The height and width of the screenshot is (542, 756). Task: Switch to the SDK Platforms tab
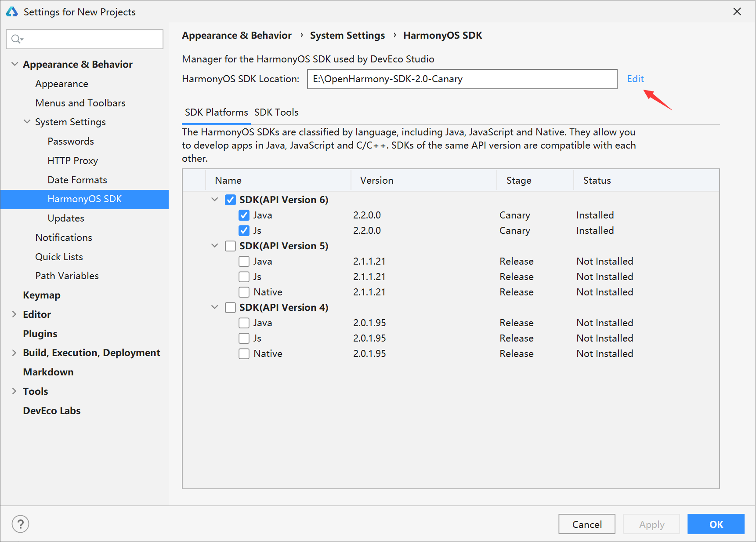(x=216, y=113)
